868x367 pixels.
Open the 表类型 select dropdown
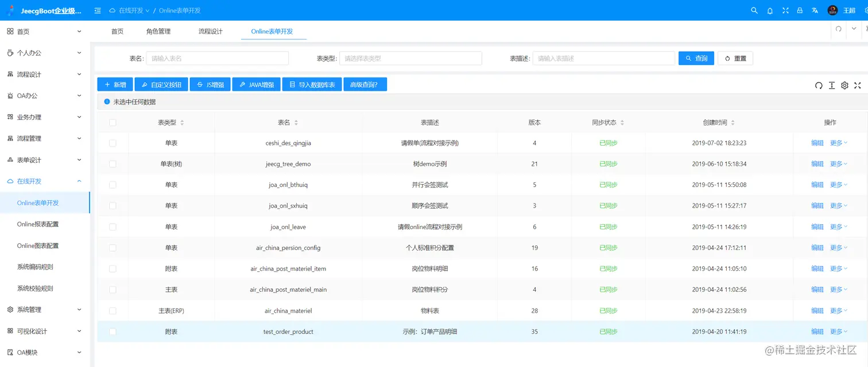410,58
